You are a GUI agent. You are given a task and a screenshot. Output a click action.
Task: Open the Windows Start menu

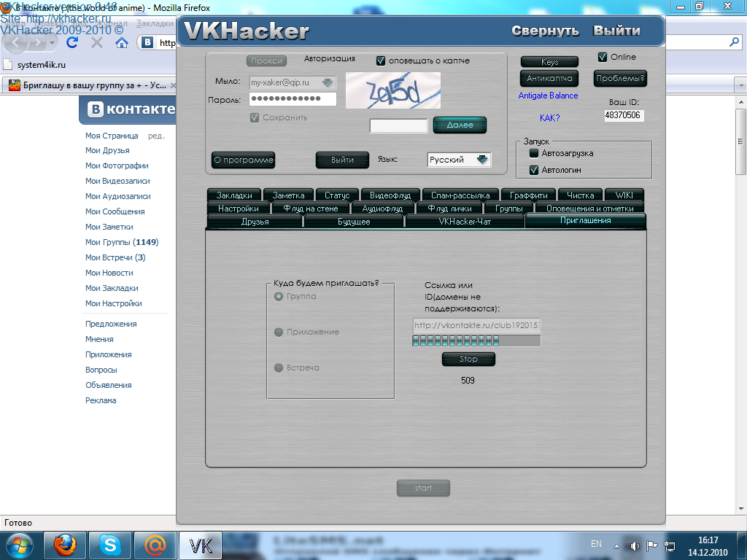[x=20, y=545]
